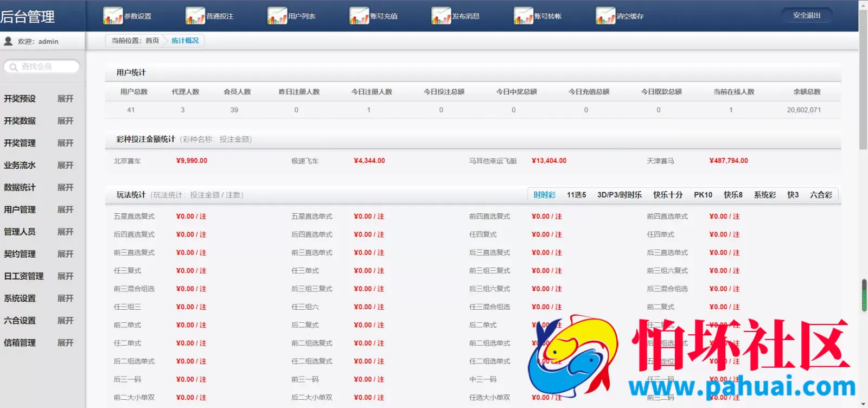Click the 安全退出 logout button
The width and height of the screenshot is (868, 408).
click(x=807, y=16)
